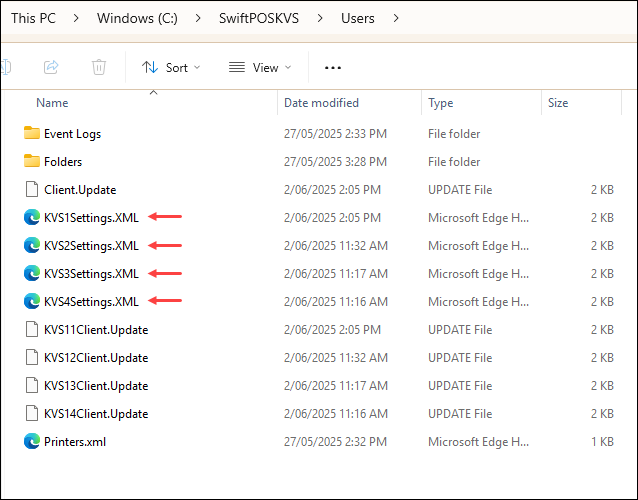Screen dimensions: 638x500
Task: Click the Delete trash icon
Action: pos(98,67)
